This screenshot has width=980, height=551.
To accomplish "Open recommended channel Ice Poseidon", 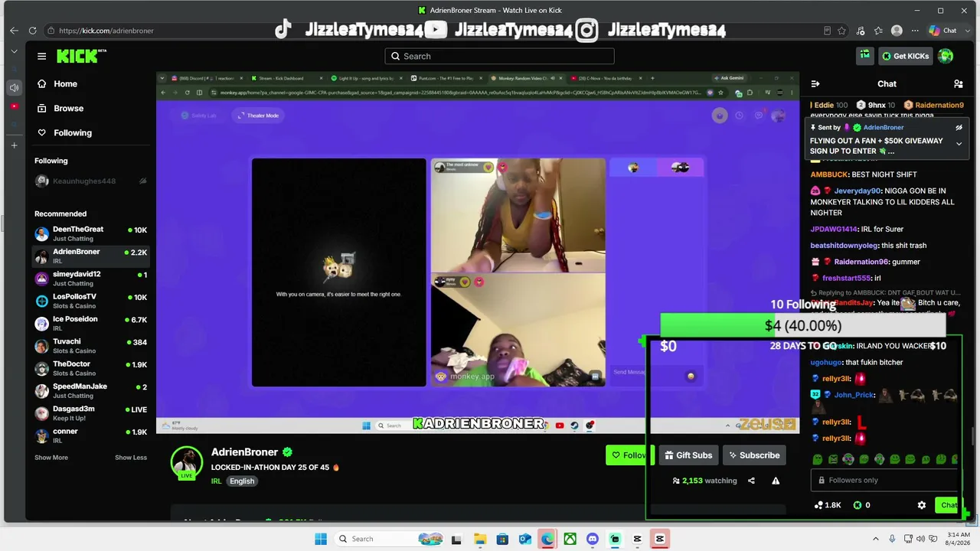I will 90,323.
